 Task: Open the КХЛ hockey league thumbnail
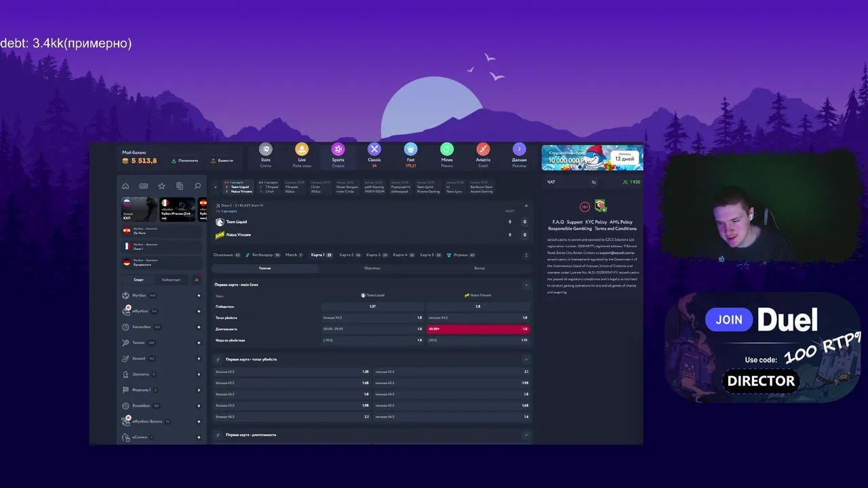point(139,209)
